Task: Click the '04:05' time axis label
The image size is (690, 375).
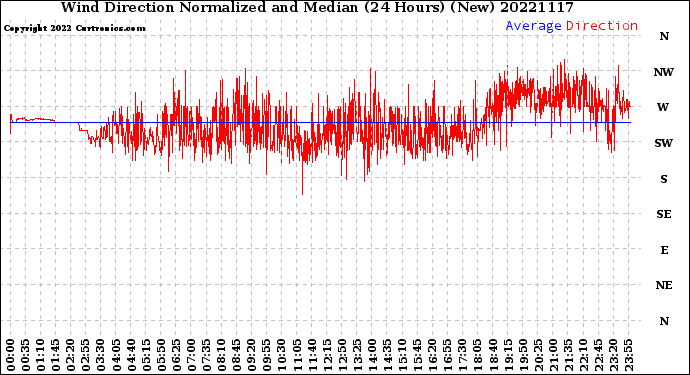Action: point(116,355)
